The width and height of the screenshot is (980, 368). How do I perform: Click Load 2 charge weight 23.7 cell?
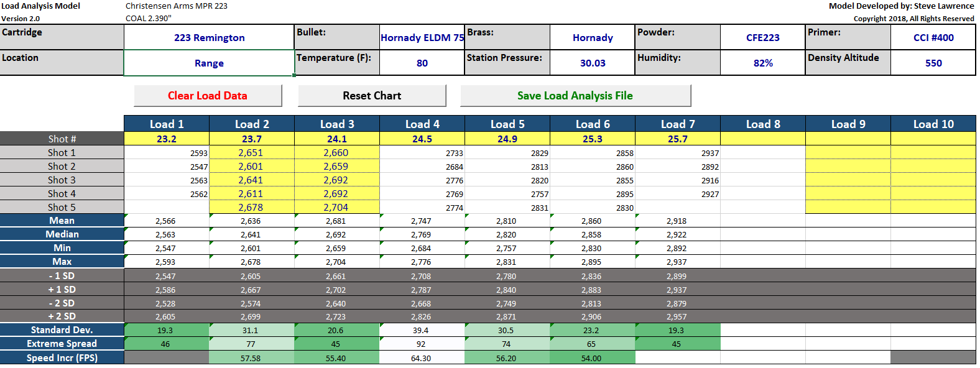click(252, 139)
